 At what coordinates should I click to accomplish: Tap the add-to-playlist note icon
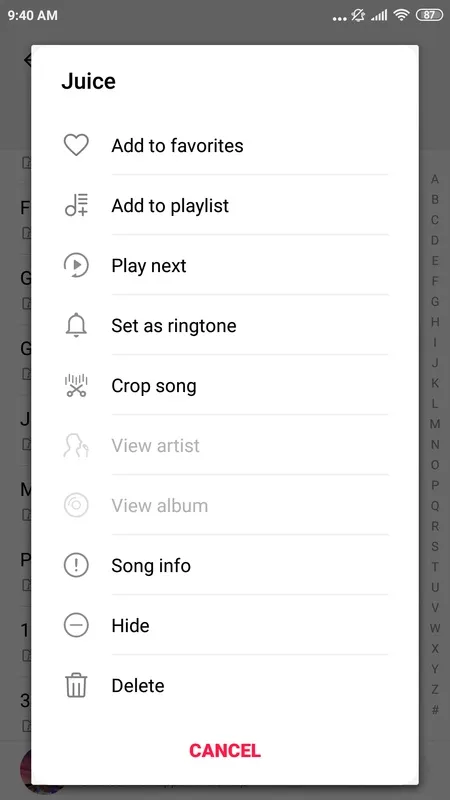coord(76,206)
